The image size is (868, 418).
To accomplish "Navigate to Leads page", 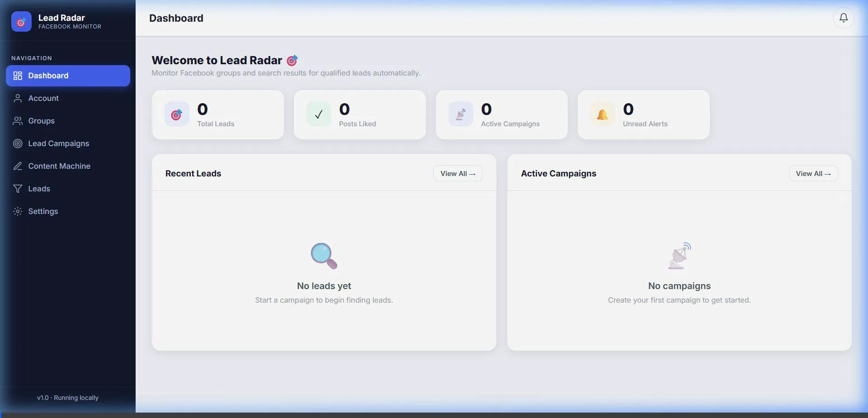I will click(x=68, y=189).
